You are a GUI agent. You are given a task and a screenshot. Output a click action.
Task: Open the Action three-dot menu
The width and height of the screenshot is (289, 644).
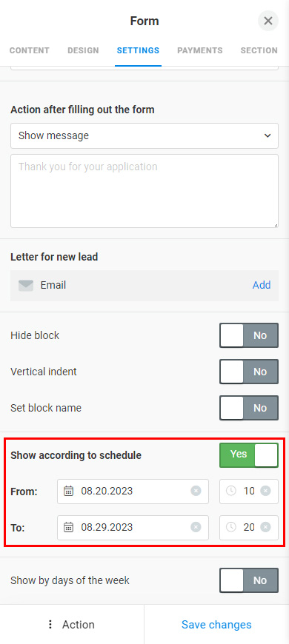pos(50,625)
